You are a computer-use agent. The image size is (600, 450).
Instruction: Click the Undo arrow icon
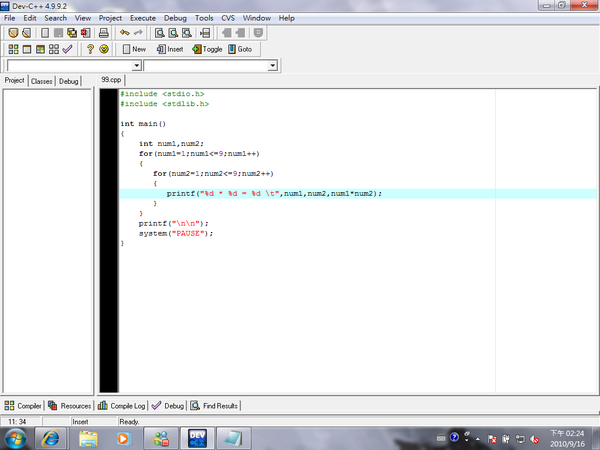point(124,33)
